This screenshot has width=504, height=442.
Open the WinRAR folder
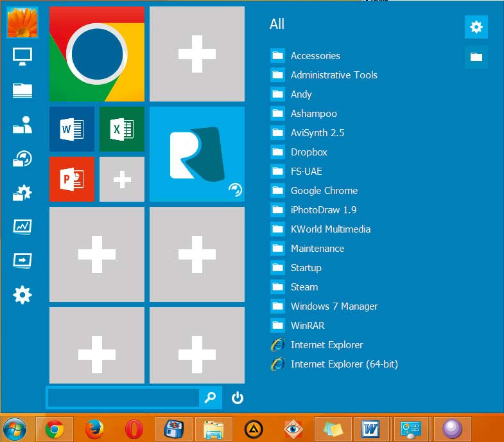298,326
